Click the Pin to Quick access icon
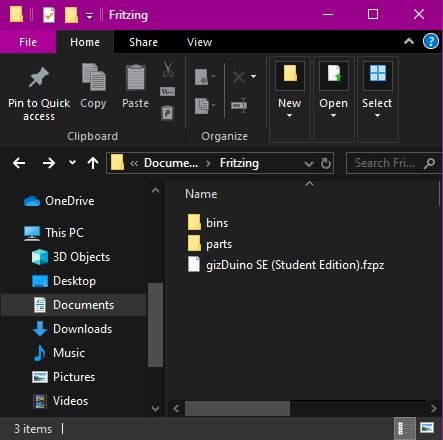Viewport: 443px width, 440px height. [39, 77]
